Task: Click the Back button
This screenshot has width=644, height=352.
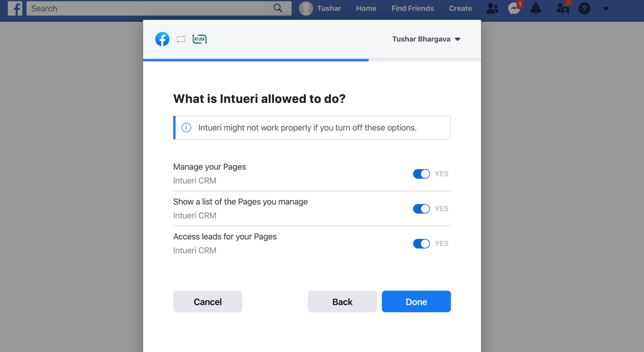Action: 342,302
